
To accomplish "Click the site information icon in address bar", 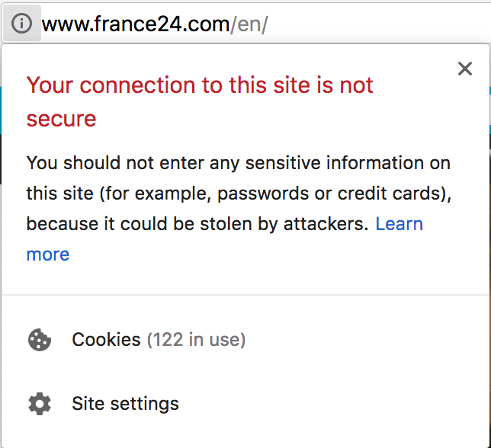I will (x=22, y=24).
